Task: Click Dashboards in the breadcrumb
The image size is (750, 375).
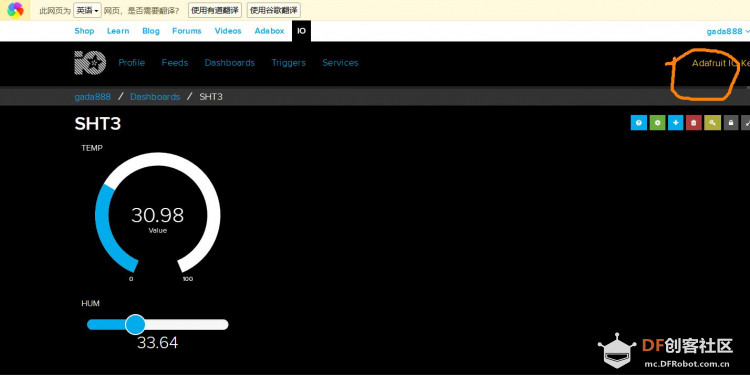Action: (155, 97)
